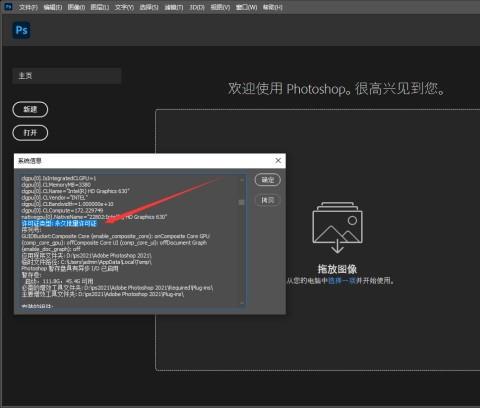Screen dimensions: 480x409
Task: Open the 3D(D) menu
Action: [x=197, y=7]
